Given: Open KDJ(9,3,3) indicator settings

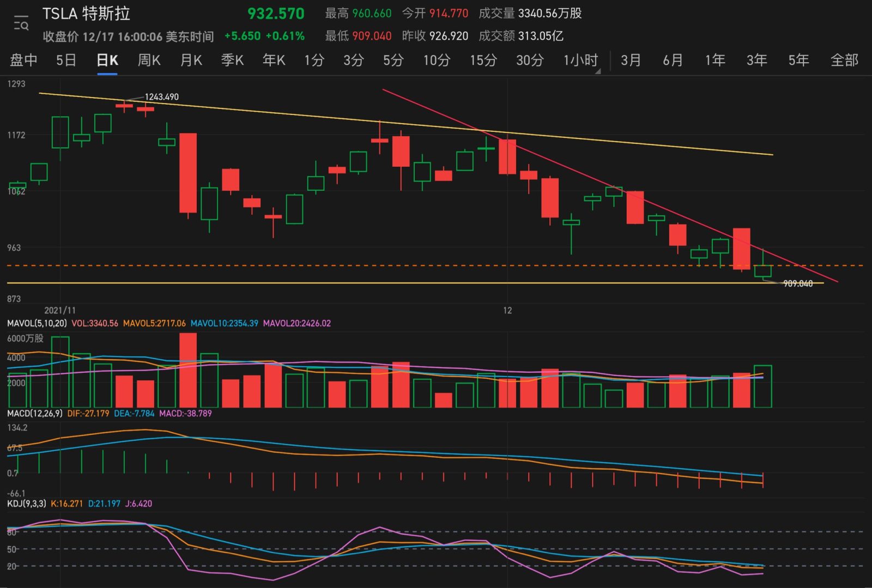Looking at the screenshot, I should tap(27, 504).
